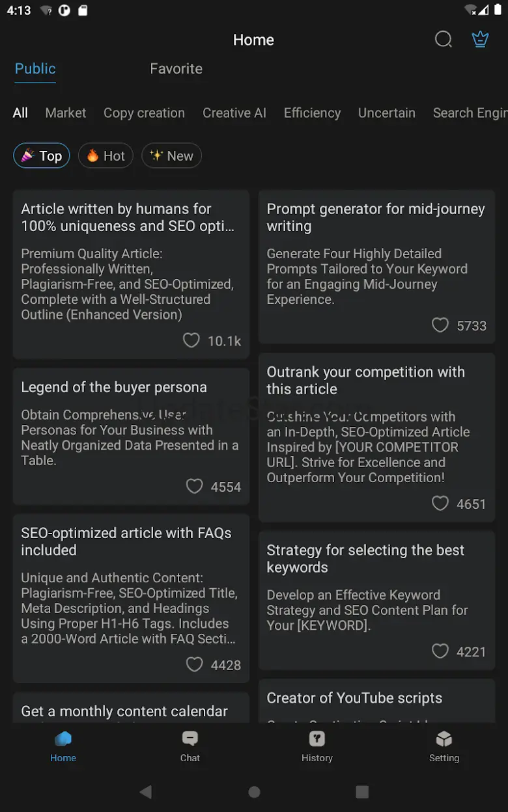Like the Article written by humans card
The image size is (508, 812).
[x=191, y=341]
